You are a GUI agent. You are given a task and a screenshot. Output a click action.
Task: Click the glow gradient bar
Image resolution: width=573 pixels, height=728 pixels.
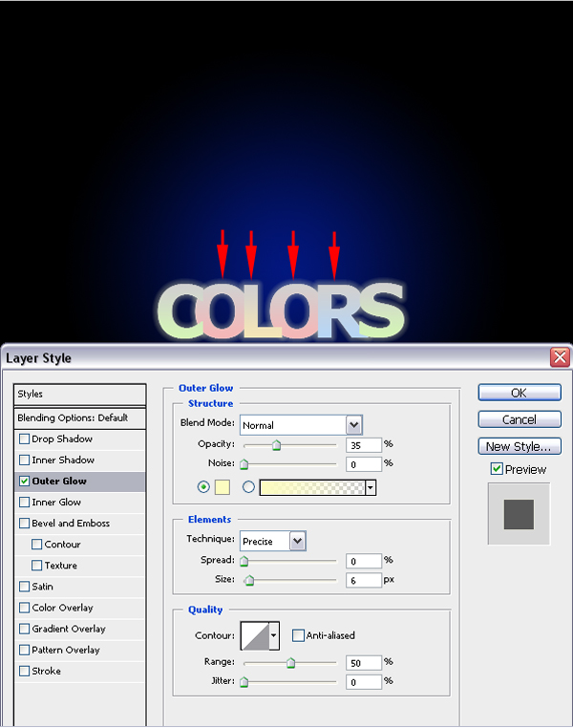(x=312, y=487)
